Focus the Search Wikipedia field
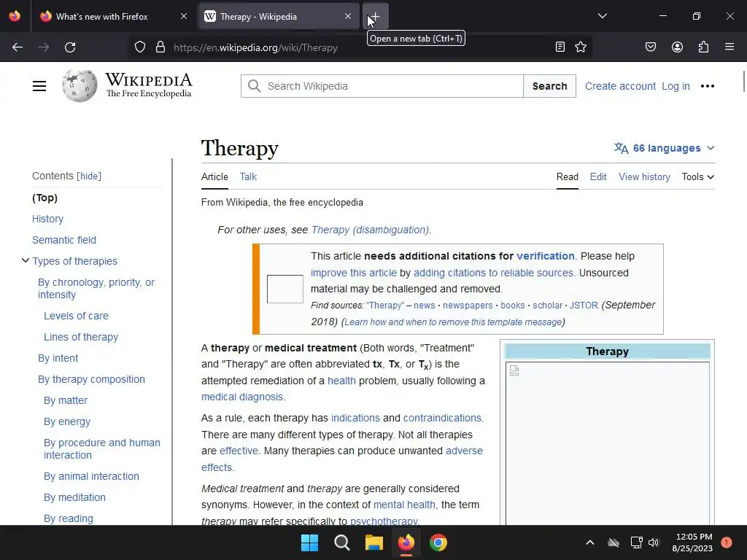The width and height of the screenshot is (747, 560). click(382, 86)
